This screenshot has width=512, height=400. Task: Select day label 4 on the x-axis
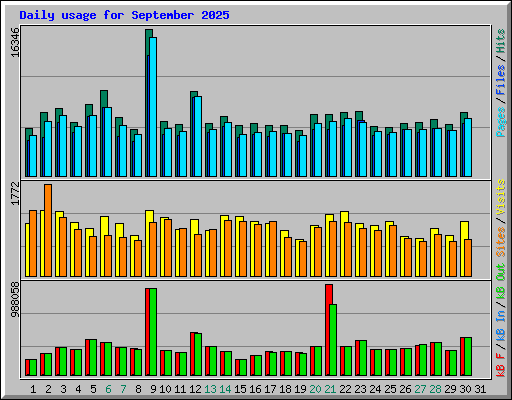point(78,389)
